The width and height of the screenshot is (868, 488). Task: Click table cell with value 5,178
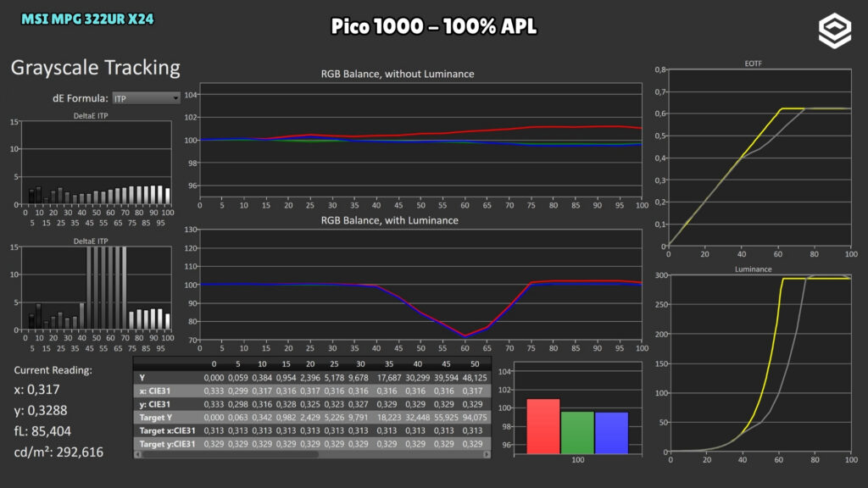(334, 378)
